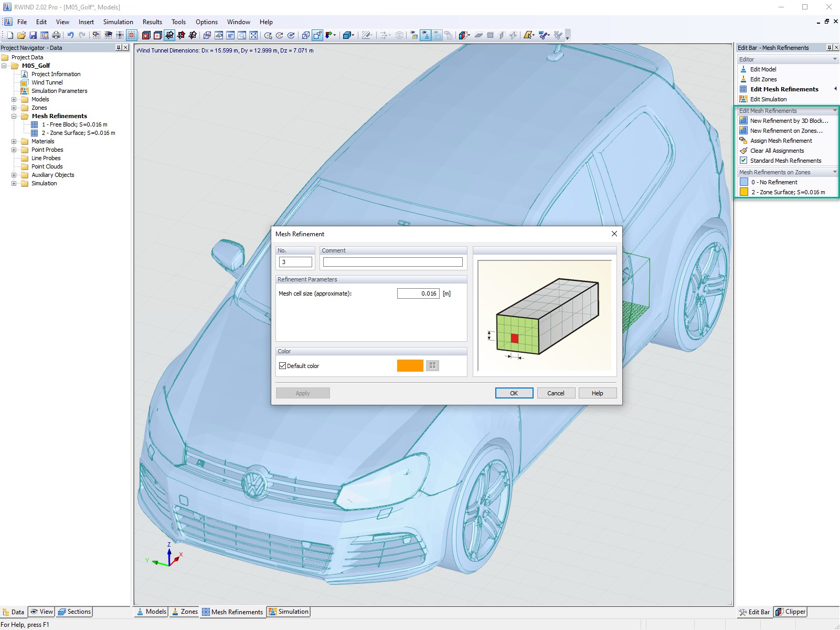Cancel the Mesh Refinement dialog
The image size is (840, 630).
coord(556,393)
